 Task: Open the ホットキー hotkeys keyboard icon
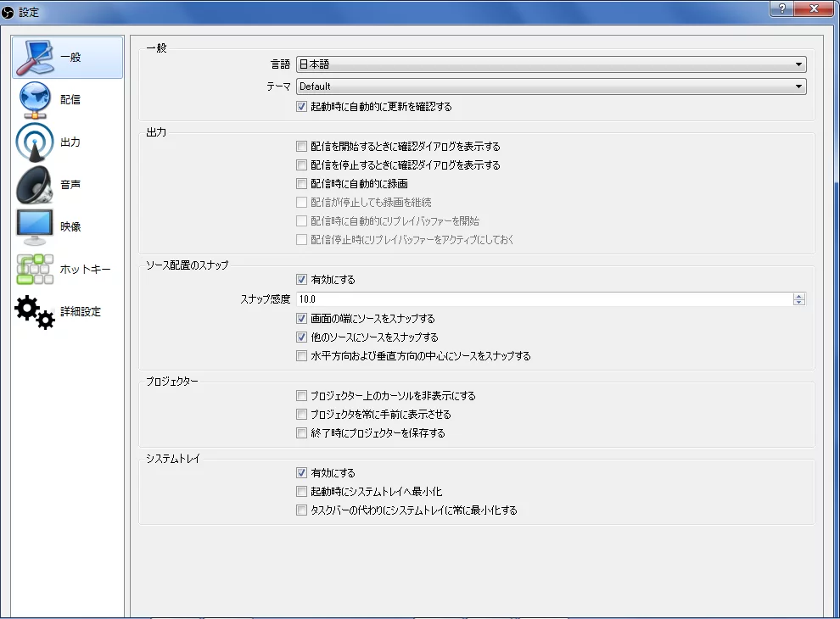coord(35,269)
